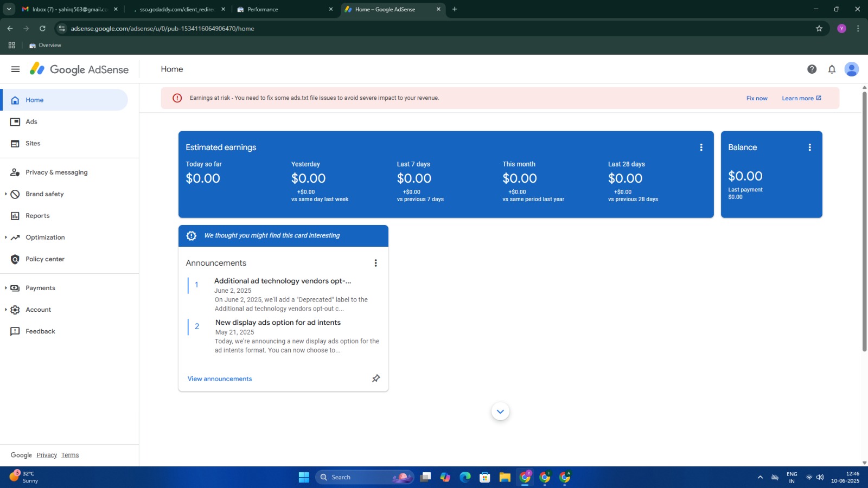Open the volume speaker tray icon
The image size is (868, 488).
pyautogui.click(x=820, y=477)
